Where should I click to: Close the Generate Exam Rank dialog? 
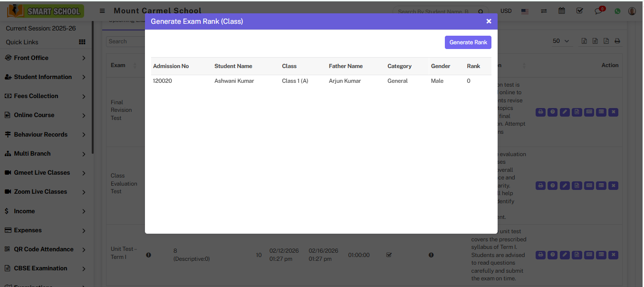489,21
